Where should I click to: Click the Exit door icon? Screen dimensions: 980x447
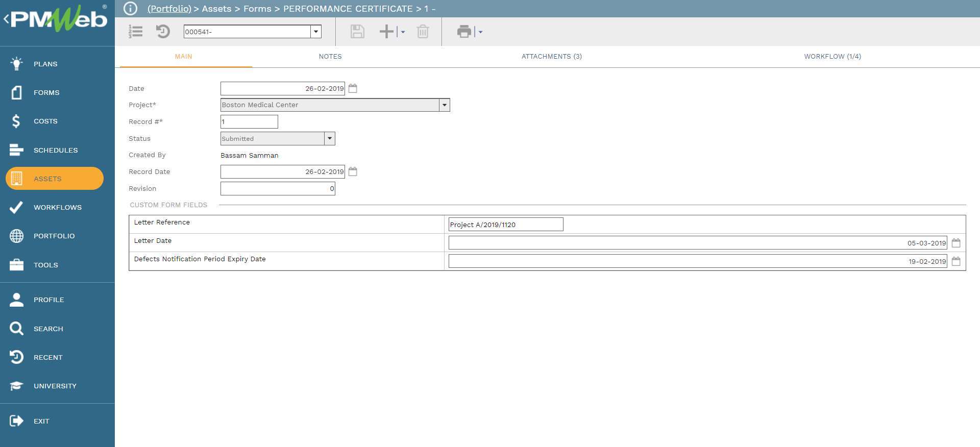(x=16, y=421)
